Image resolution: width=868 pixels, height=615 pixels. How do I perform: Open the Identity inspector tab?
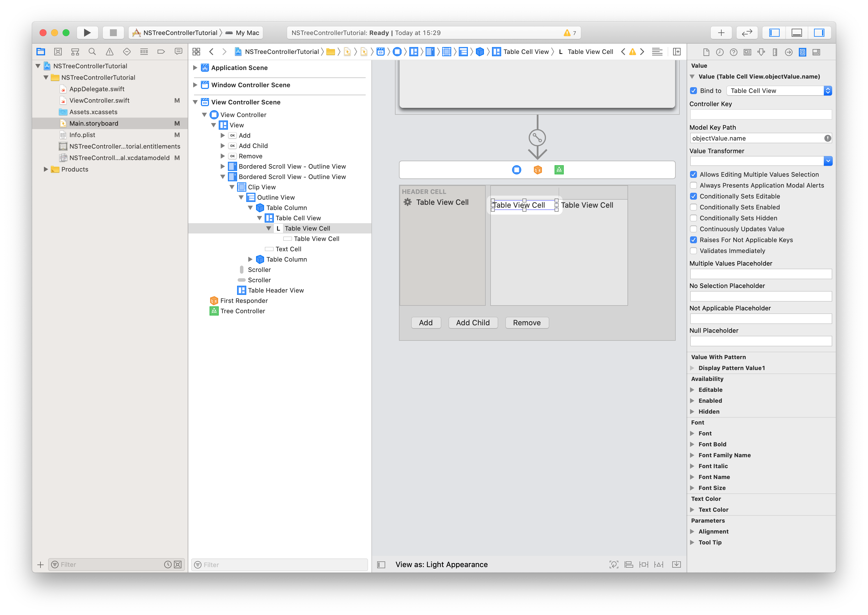pos(747,52)
